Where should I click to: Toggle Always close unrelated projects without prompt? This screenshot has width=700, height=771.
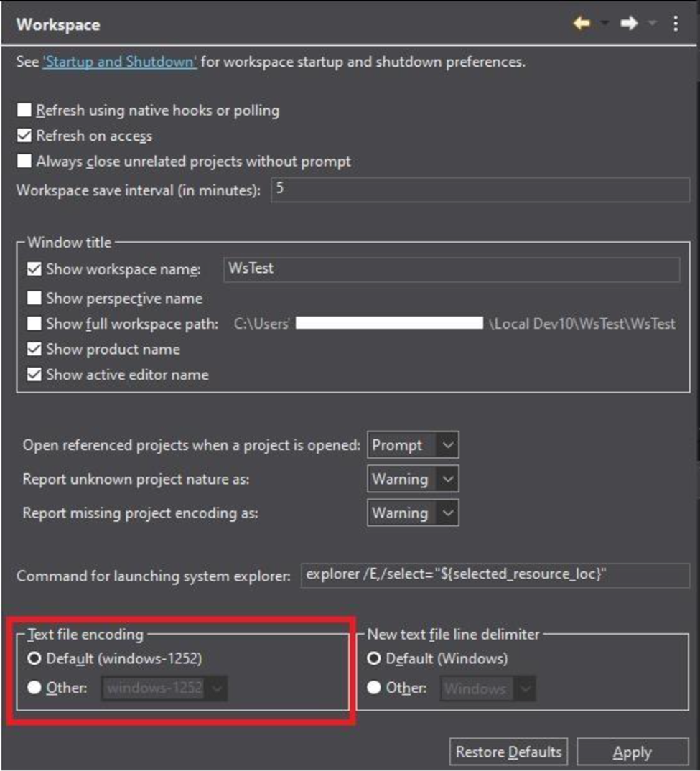click(x=25, y=161)
